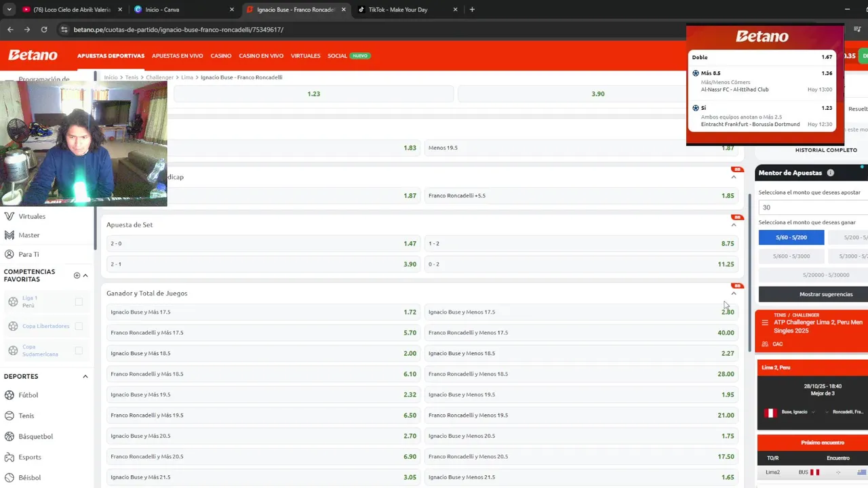
Task: Collapse the Apuesta de Set market
Action: (x=734, y=225)
